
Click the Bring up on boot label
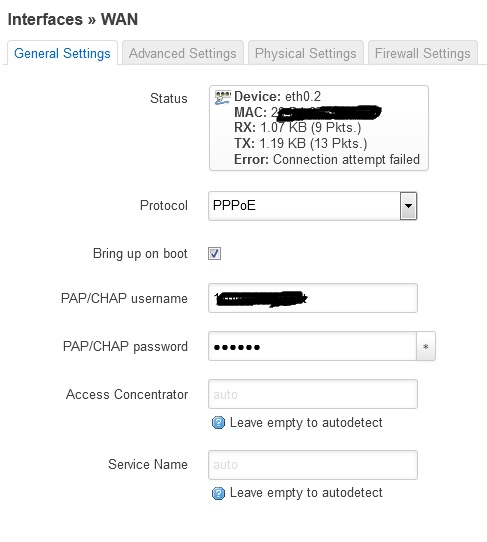140,254
